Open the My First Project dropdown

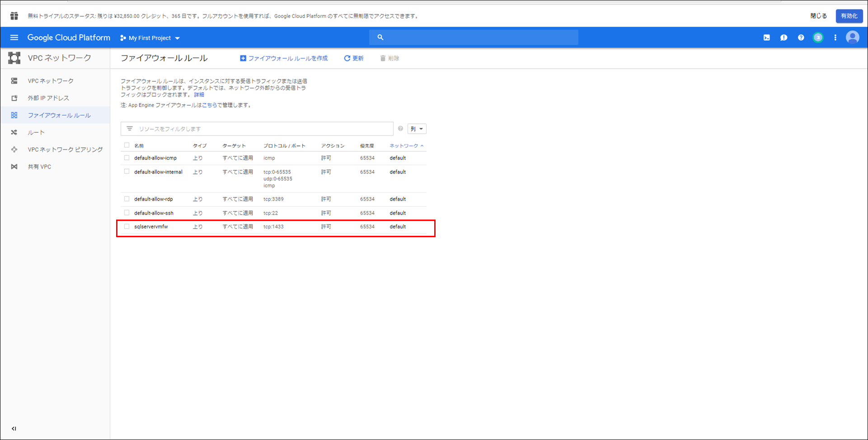[x=150, y=38]
